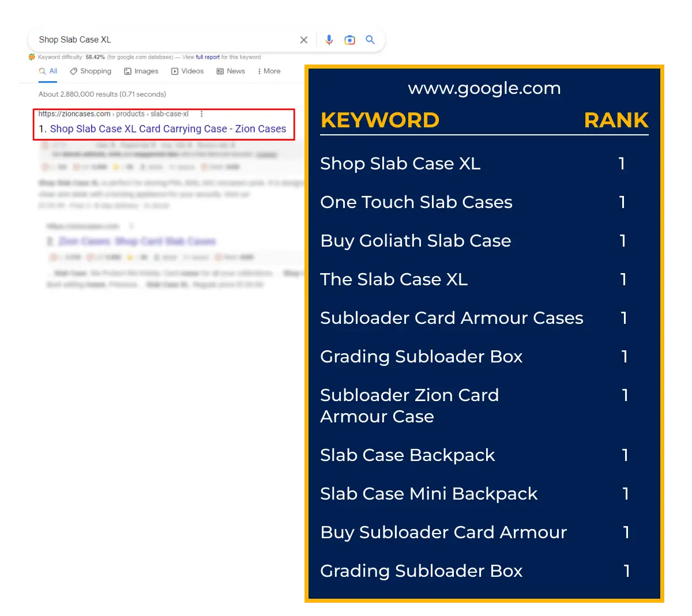
Task: Click the Slab Case Mini Backpack keyword
Action: click(x=429, y=494)
